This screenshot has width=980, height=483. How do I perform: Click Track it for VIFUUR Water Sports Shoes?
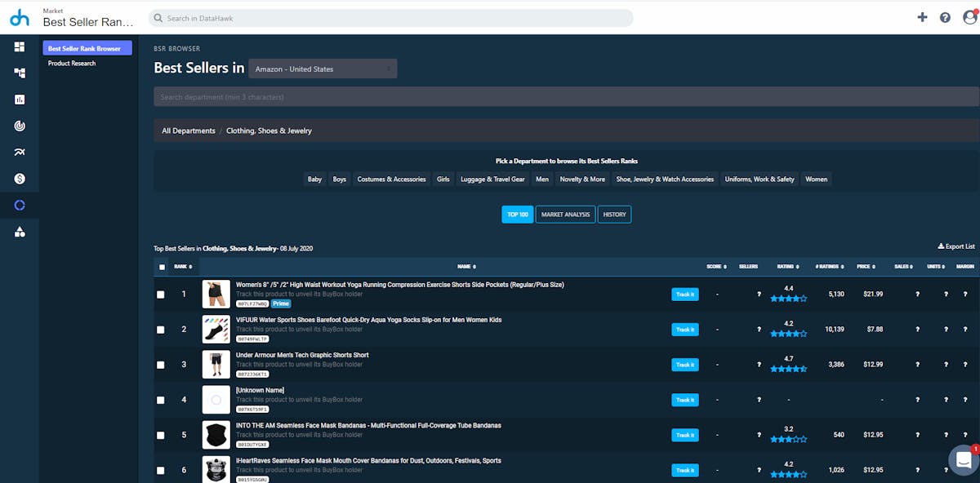pos(685,330)
